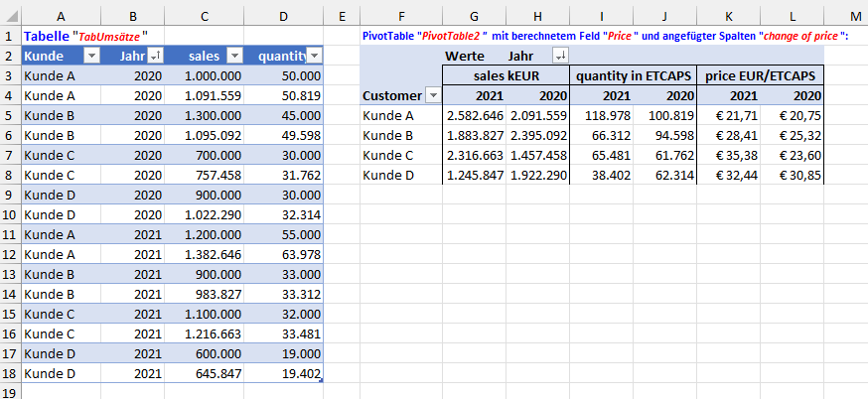
Task: Click sales value 757.458
Action: click(205, 176)
